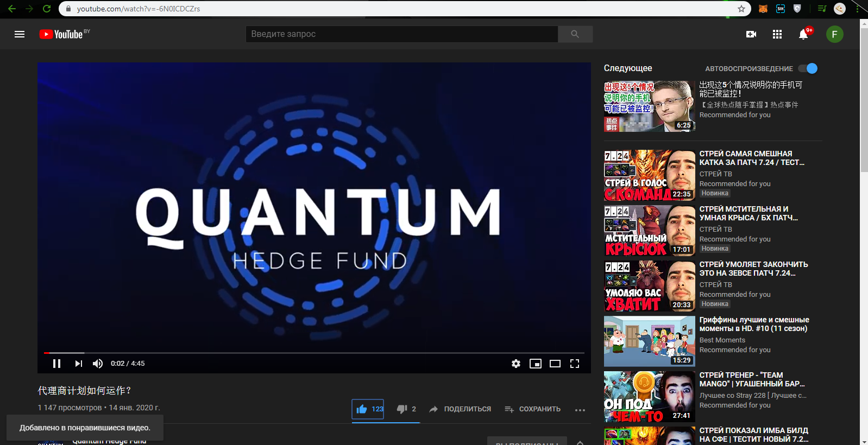
Task: Click the video title 代理商计划如何运作
Action: tap(85, 391)
